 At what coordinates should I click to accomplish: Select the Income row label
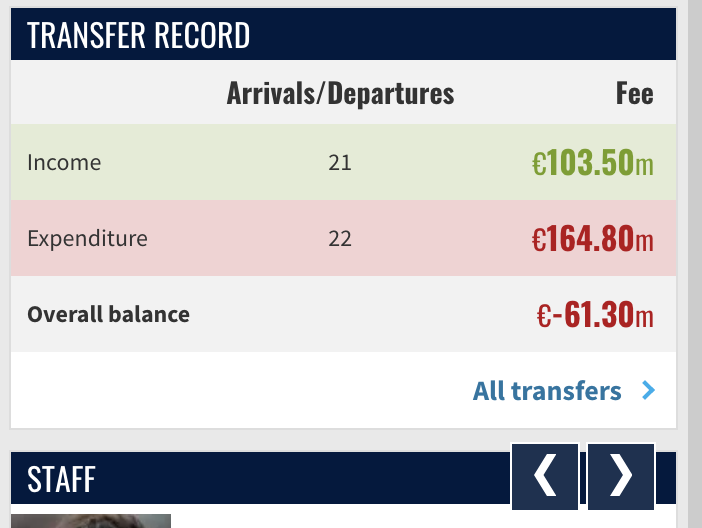pos(64,162)
